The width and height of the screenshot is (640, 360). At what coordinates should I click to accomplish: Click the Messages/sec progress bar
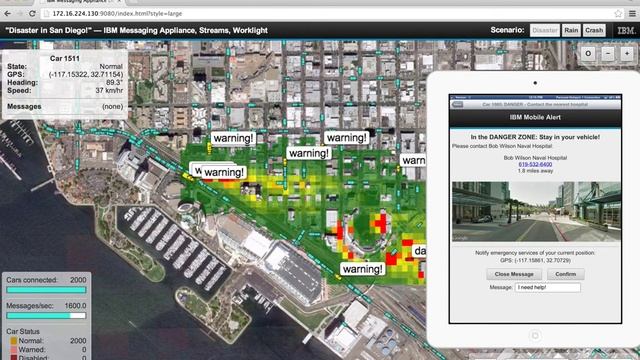(46, 315)
